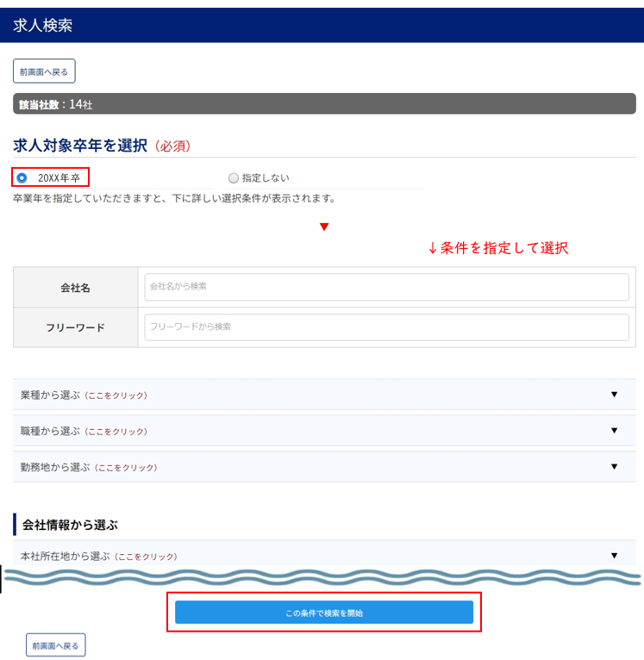Image resolution: width=644 pixels, height=660 pixels.
Task: Click the 求人検索 header title
Action: [x=43, y=26]
